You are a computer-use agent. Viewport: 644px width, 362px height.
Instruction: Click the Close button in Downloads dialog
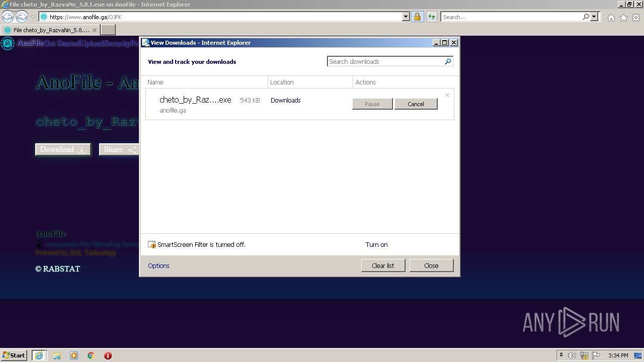[431, 265]
